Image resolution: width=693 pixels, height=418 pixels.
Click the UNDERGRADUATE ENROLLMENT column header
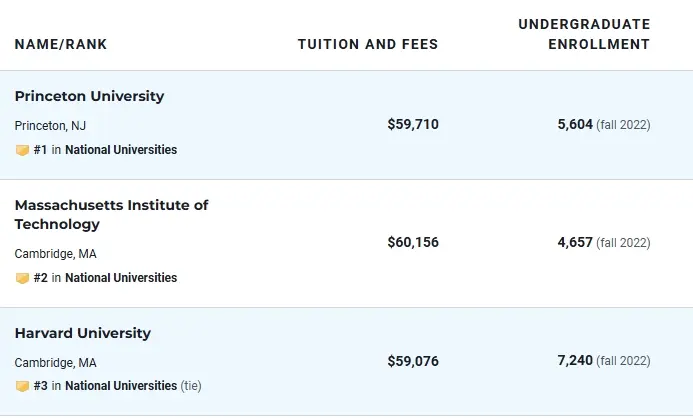585,34
